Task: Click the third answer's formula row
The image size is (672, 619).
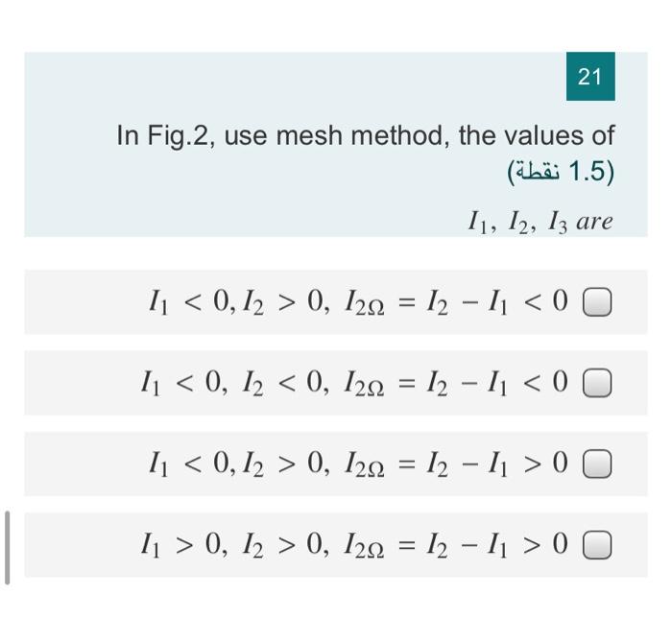Action: [336, 464]
